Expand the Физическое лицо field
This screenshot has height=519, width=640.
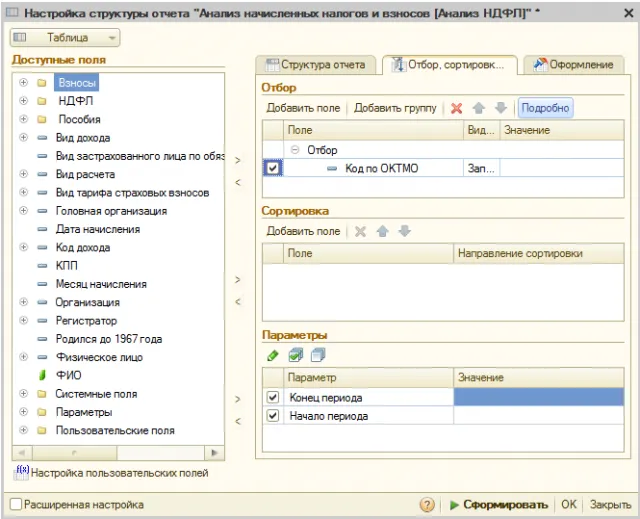(24, 357)
